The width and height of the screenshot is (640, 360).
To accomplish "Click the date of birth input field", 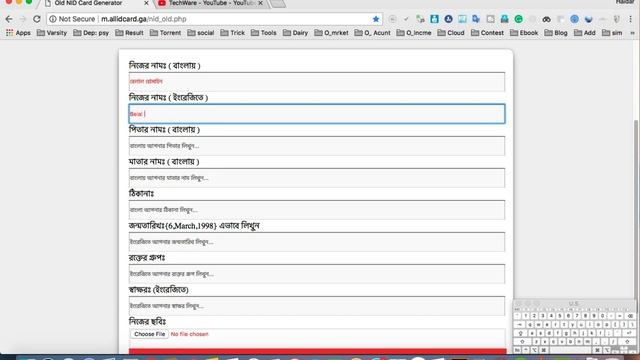I will coord(317,242).
